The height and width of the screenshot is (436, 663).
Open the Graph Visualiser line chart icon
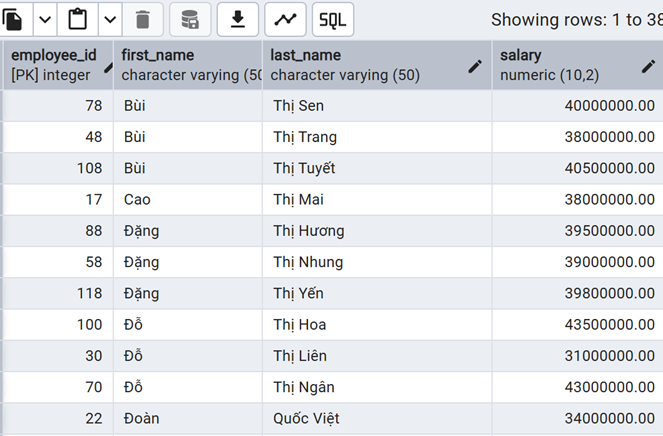[x=286, y=19]
